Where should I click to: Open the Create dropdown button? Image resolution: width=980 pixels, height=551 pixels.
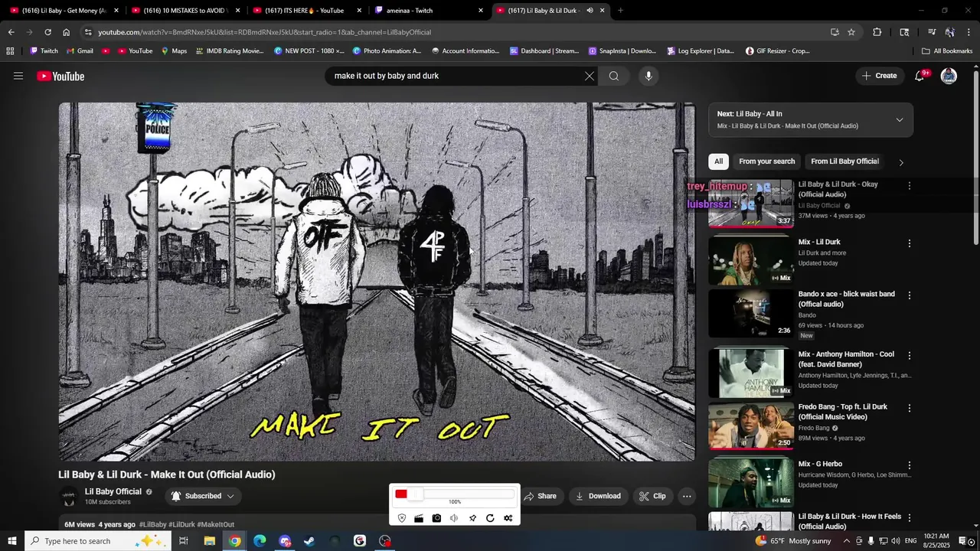click(879, 76)
